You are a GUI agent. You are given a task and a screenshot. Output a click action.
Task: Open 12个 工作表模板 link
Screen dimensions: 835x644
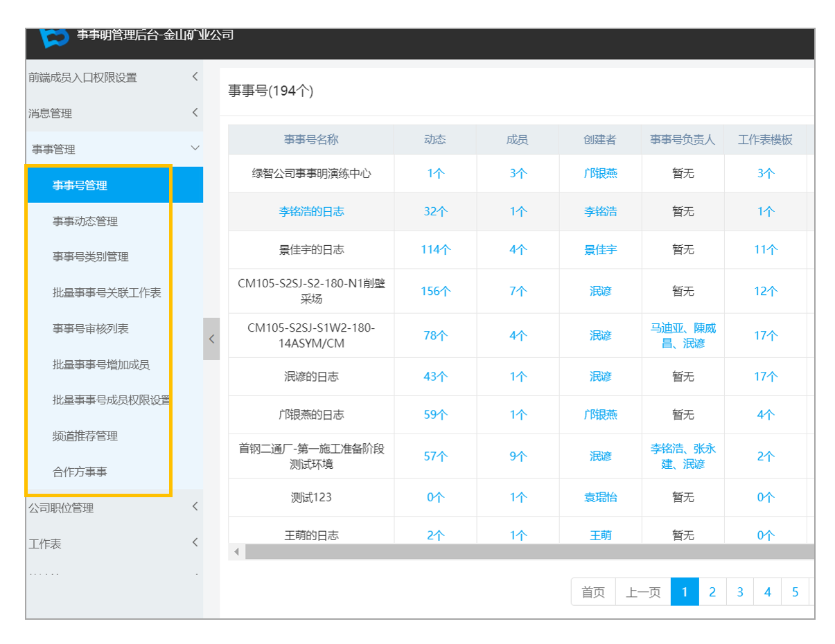pyautogui.click(x=766, y=291)
